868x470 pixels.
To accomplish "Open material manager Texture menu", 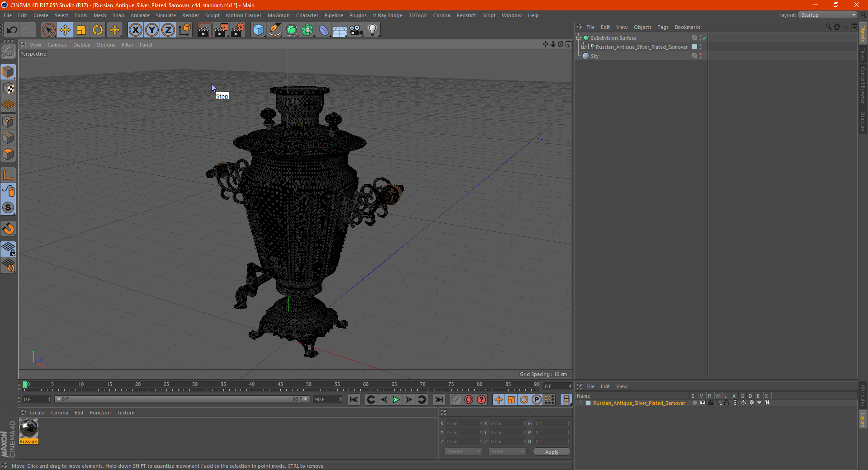I will click(x=125, y=413).
